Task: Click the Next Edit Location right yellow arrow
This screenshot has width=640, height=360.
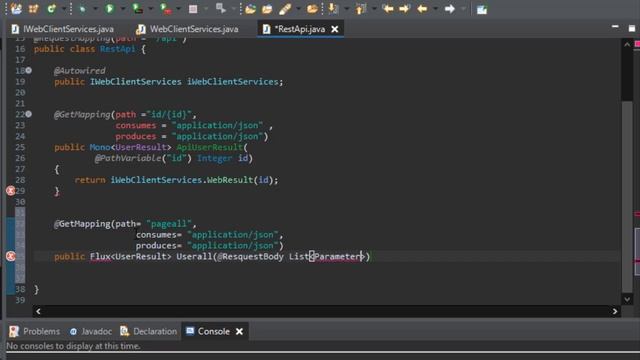Action: [404, 9]
